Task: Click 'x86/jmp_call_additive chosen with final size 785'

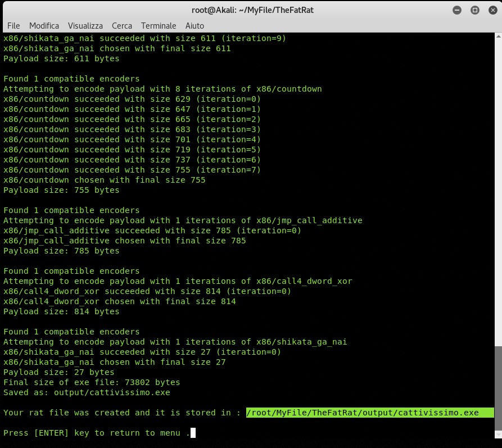Action: (x=125, y=241)
